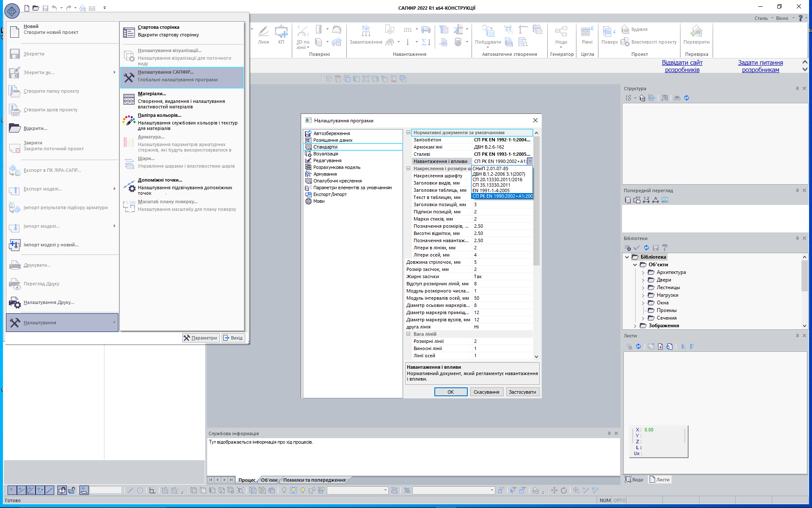Click the refresh icon in Структура panel
Image resolution: width=812 pixels, height=508 pixels.
point(686,98)
